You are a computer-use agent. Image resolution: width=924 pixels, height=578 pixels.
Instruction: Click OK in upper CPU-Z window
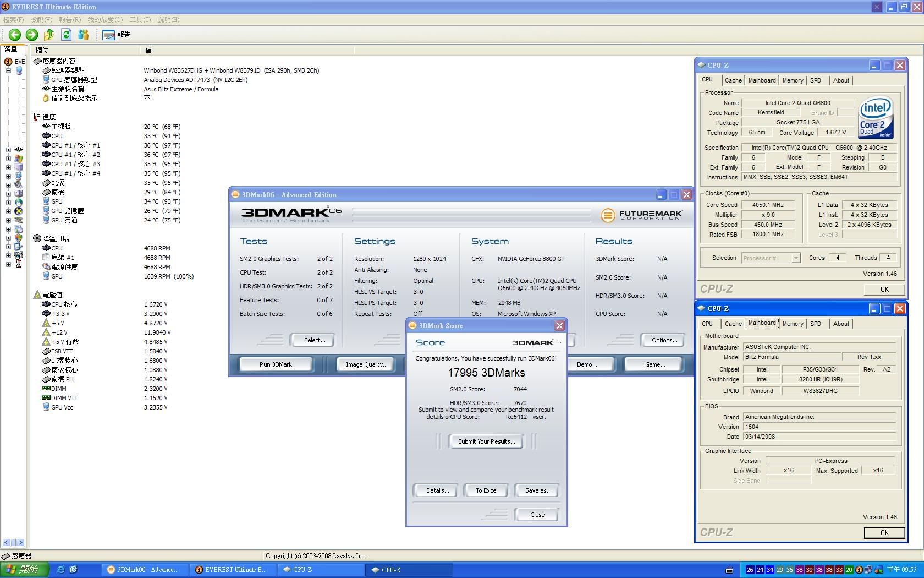coord(884,290)
